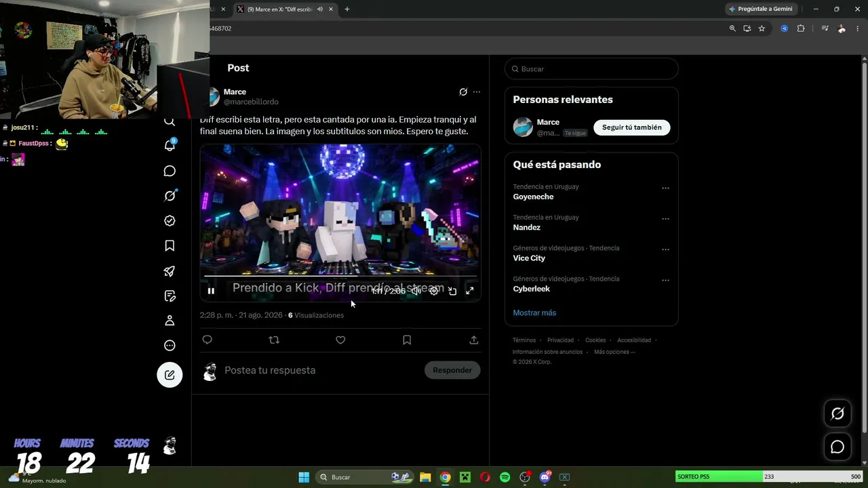Open options menu for Cyberleek trend

(x=665, y=280)
